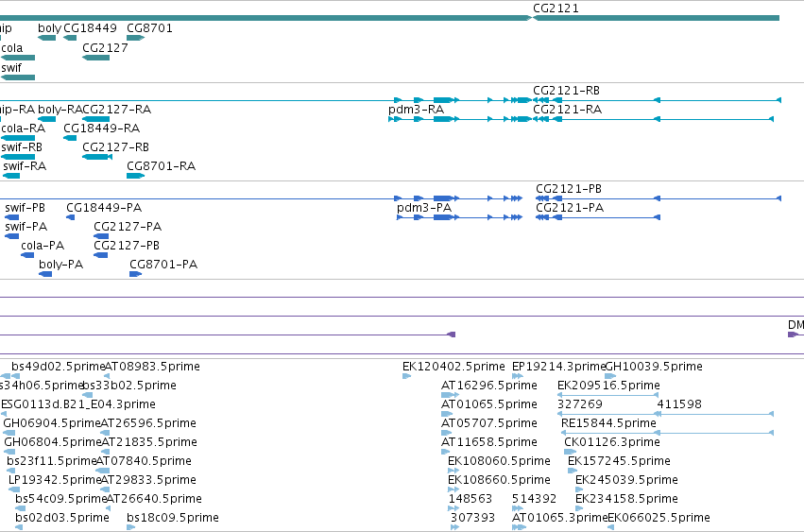
Task: Select the purple DM feature arrow
Action: [x=794, y=335]
